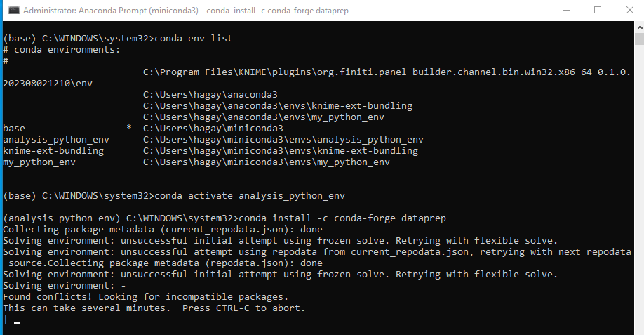Click the blinking cursor on last line
The width and height of the screenshot is (644, 335).
[x=17, y=323]
